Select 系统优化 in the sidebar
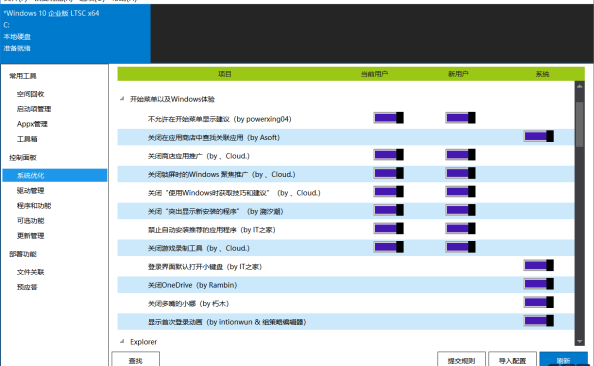Viewport: 594px width, 366px height. 55,175
